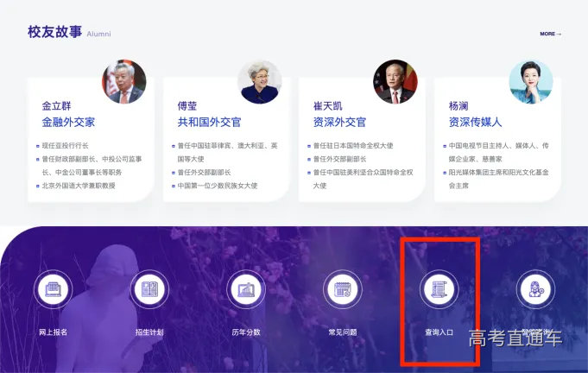Click the 校友故事 section heading
The image size is (588, 373).
point(54,32)
